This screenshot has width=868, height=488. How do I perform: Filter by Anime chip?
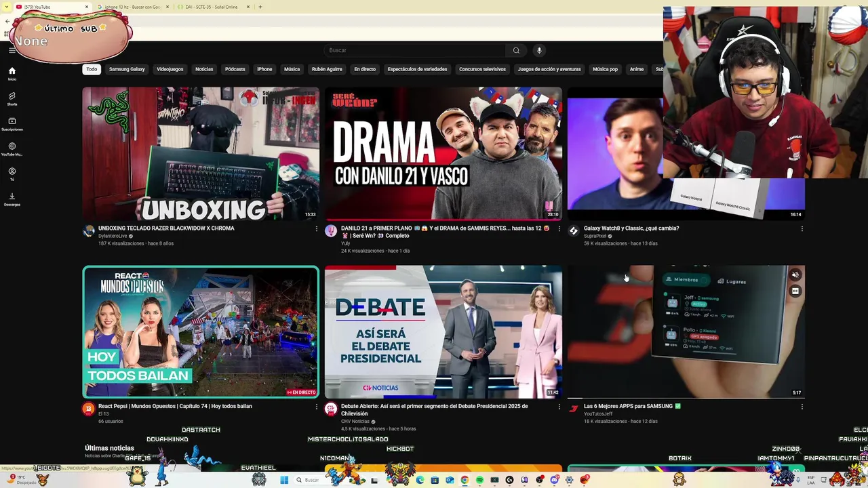pyautogui.click(x=636, y=69)
